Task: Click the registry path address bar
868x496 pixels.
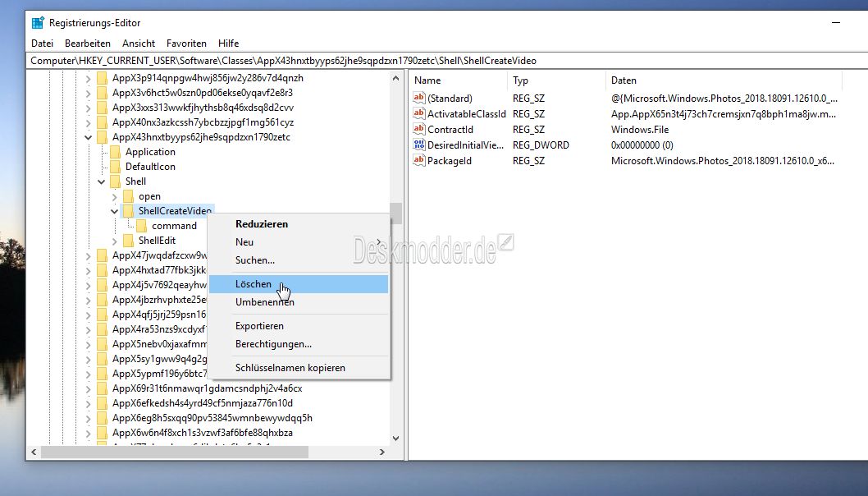Action: point(447,61)
